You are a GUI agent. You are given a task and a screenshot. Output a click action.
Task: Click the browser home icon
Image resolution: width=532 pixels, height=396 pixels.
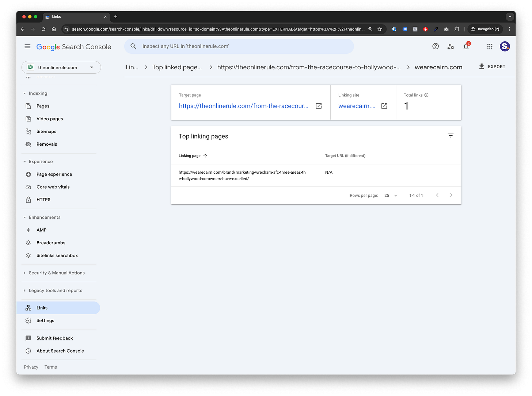click(54, 29)
